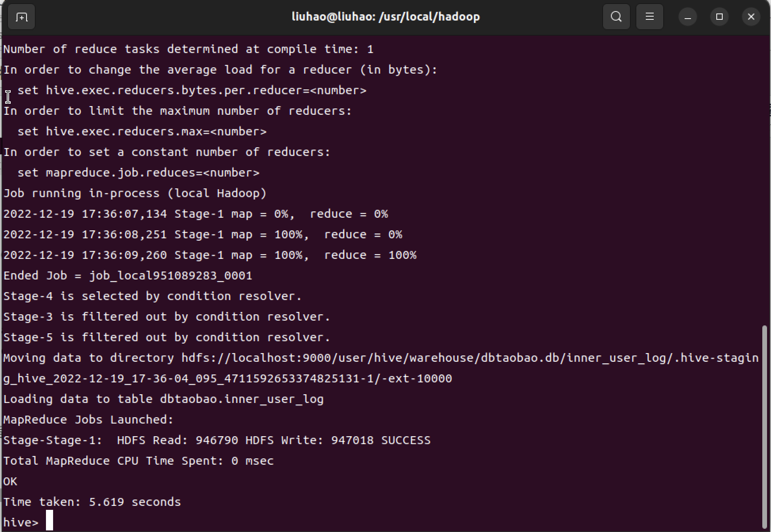The height and width of the screenshot is (532, 771).
Task: Click "Stage-5 is filtered out by condition resolver."
Action: pyautogui.click(x=167, y=337)
